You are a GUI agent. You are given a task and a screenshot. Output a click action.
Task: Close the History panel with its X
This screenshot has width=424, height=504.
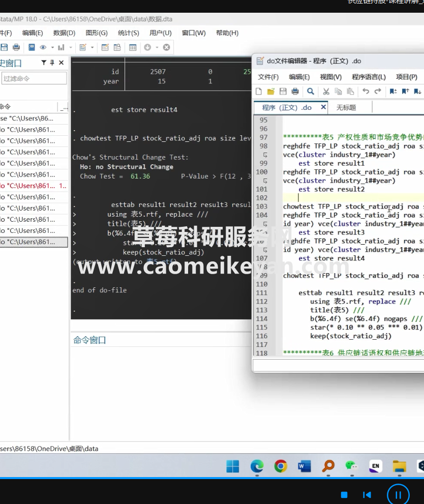[x=62, y=63]
